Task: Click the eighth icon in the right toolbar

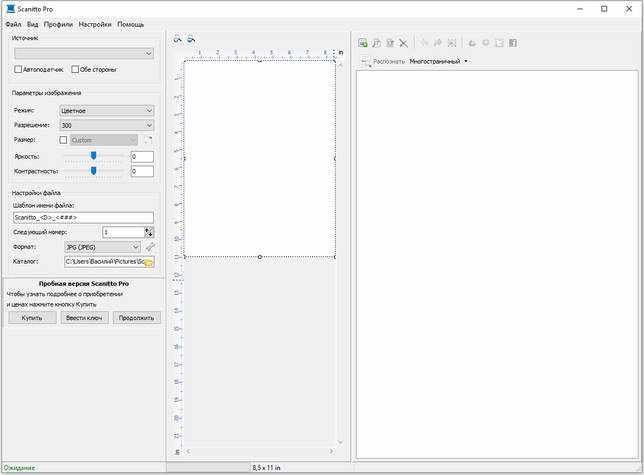Action: (x=472, y=43)
